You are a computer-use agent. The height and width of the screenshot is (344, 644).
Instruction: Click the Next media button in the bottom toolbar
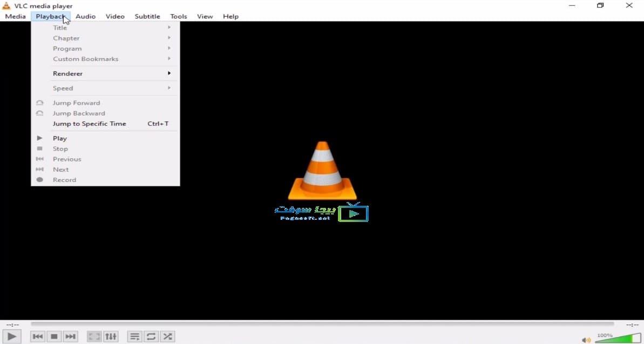[x=70, y=336]
